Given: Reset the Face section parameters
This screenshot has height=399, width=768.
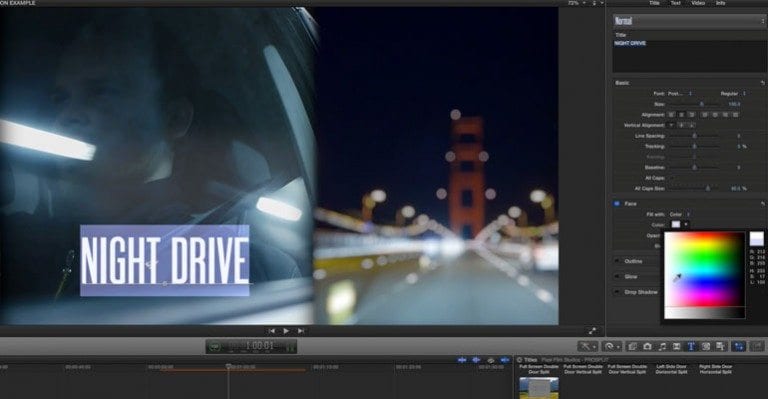Looking at the screenshot, I should pyautogui.click(x=762, y=204).
